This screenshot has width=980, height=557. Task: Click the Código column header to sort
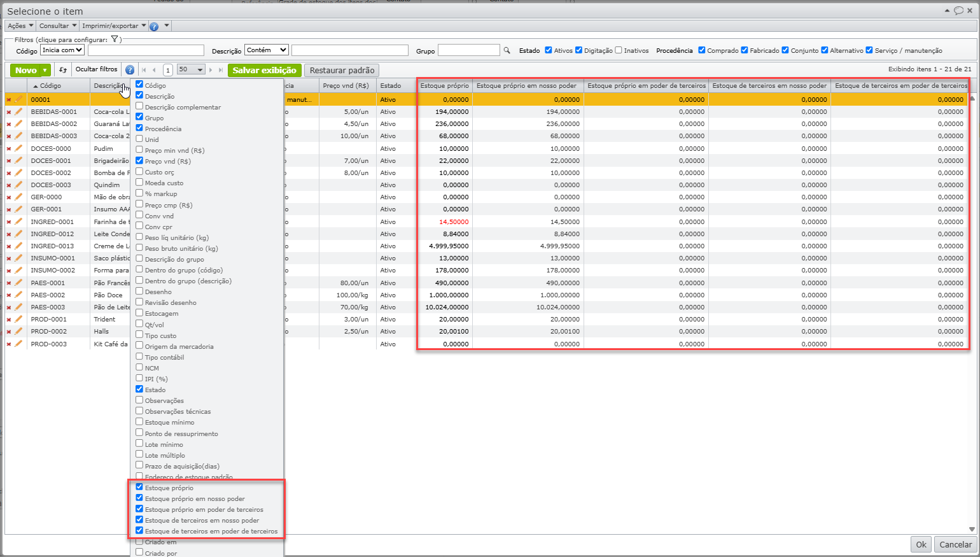pos(51,85)
